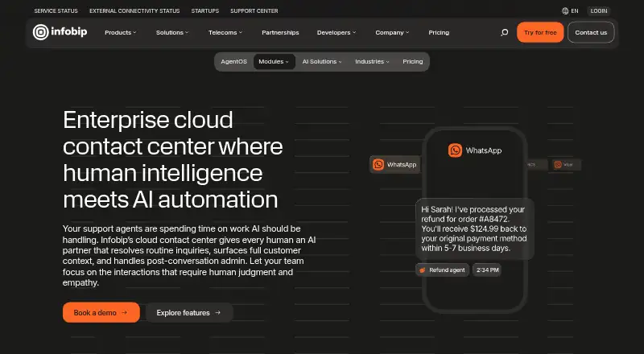Expand the Solutions dropdown
This screenshot has height=354, width=644.
pyautogui.click(x=172, y=32)
